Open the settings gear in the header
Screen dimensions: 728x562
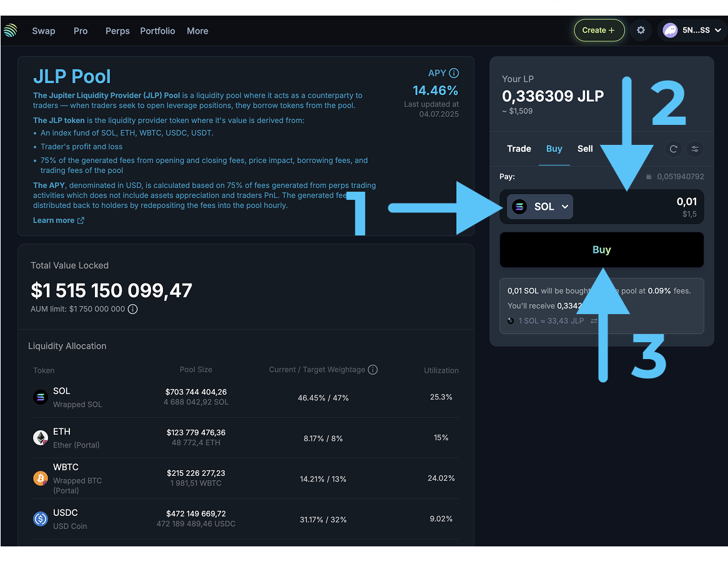tap(641, 30)
